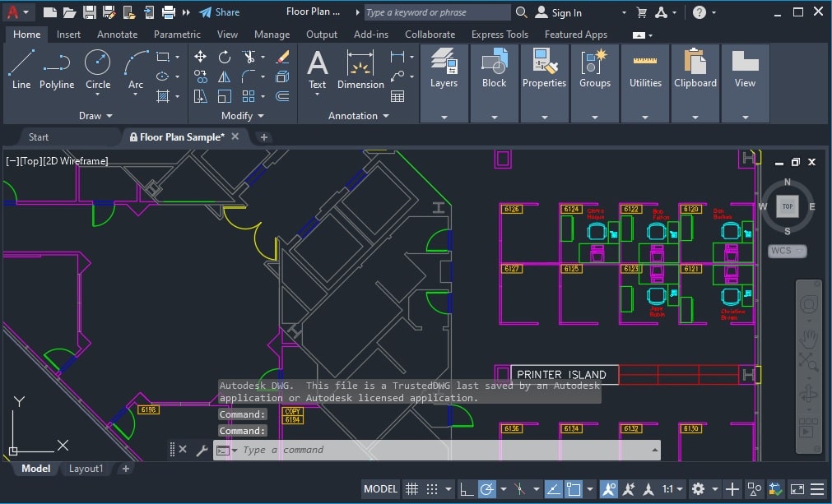Activate the Move tool
Screen dimensions: 832x504
click(x=200, y=57)
